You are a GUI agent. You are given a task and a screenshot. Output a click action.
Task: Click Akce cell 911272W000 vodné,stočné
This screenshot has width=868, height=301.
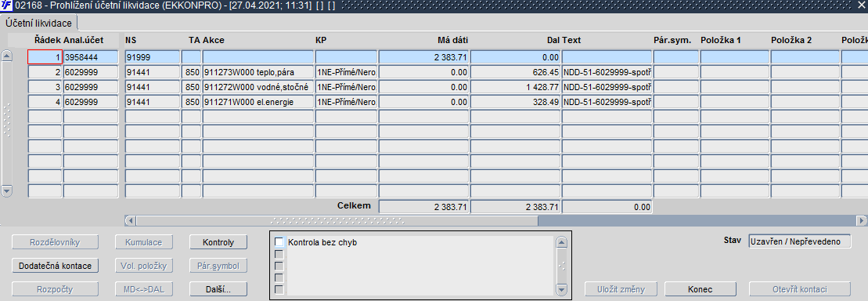pos(258,87)
